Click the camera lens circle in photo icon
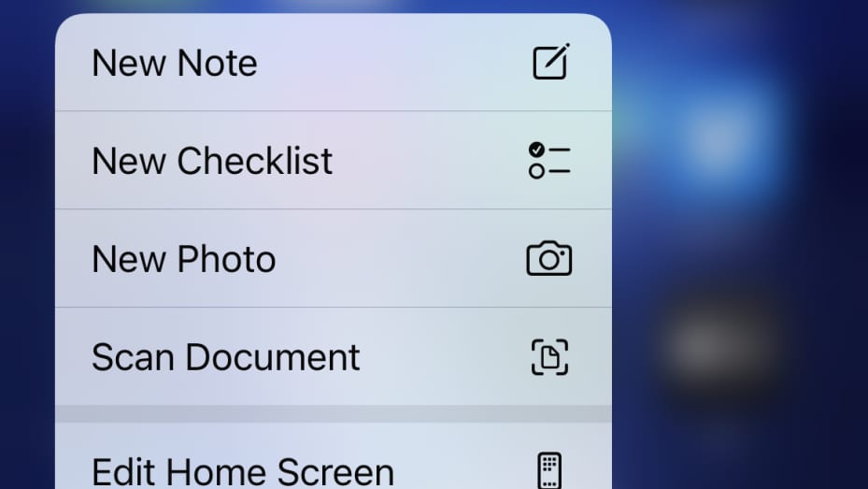868x489 pixels. click(548, 260)
